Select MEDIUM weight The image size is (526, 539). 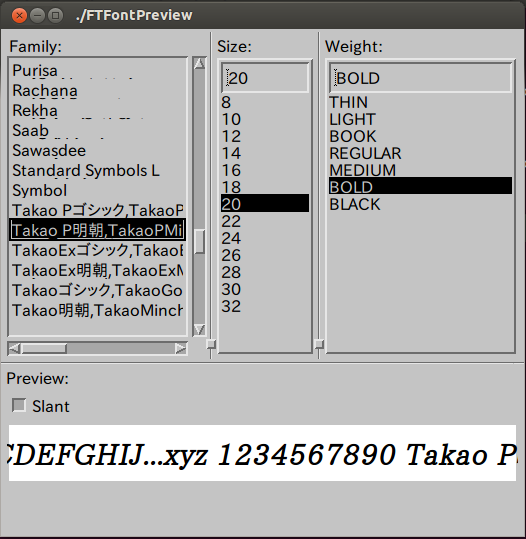tap(420, 170)
